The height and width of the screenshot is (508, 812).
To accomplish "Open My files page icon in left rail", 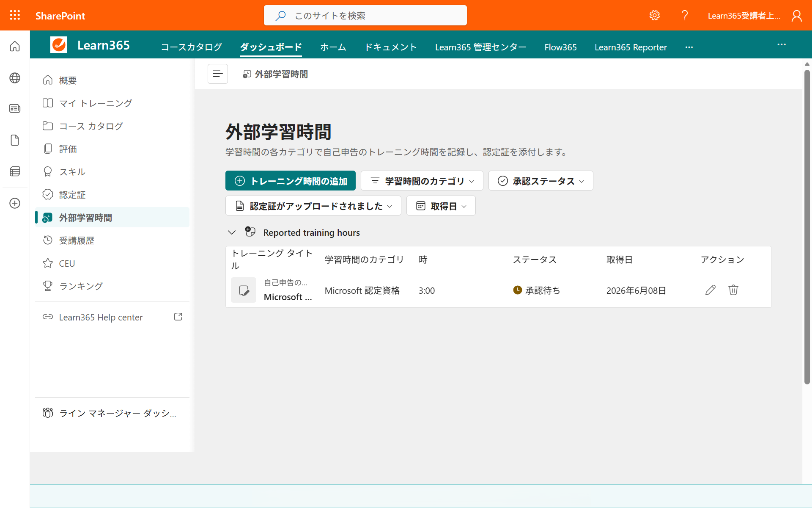I will coord(15,140).
